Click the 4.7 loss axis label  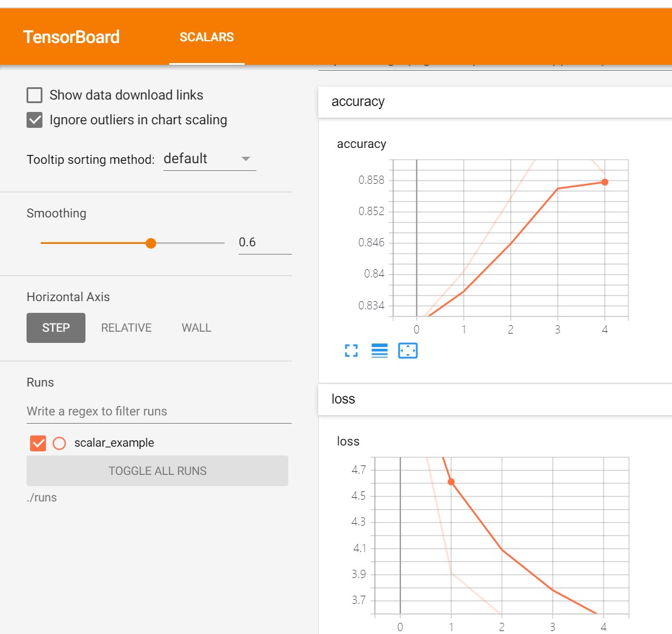click(359, 470)
